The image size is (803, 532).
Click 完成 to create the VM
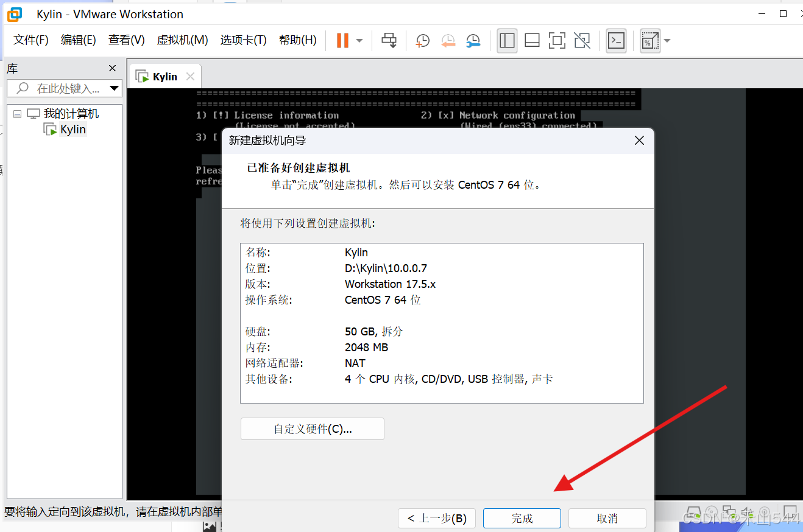[x=522, y=519]
